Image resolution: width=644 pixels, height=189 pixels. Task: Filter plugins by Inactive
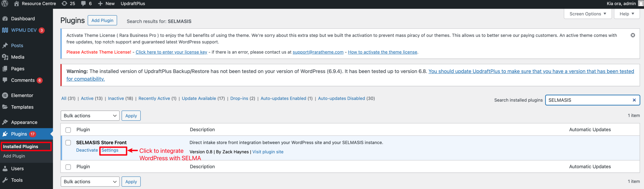pyautogui.click(x=116, y=99)
